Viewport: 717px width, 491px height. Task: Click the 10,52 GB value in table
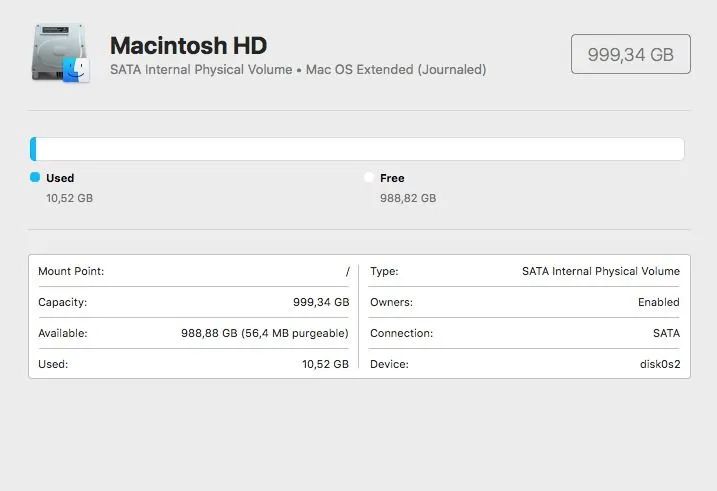[325, 364]
